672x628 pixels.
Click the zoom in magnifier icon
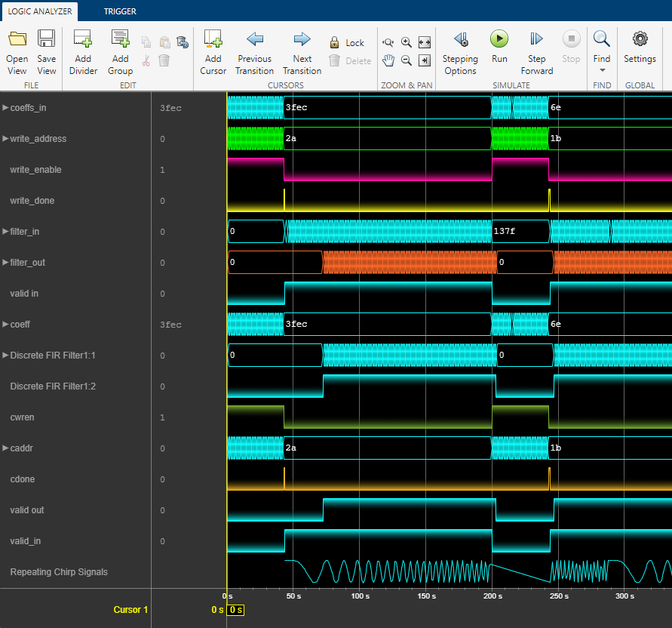pos(407,43)
